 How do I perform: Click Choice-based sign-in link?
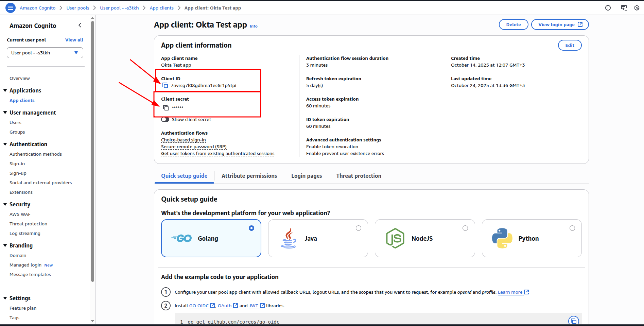tap(184, 140)
